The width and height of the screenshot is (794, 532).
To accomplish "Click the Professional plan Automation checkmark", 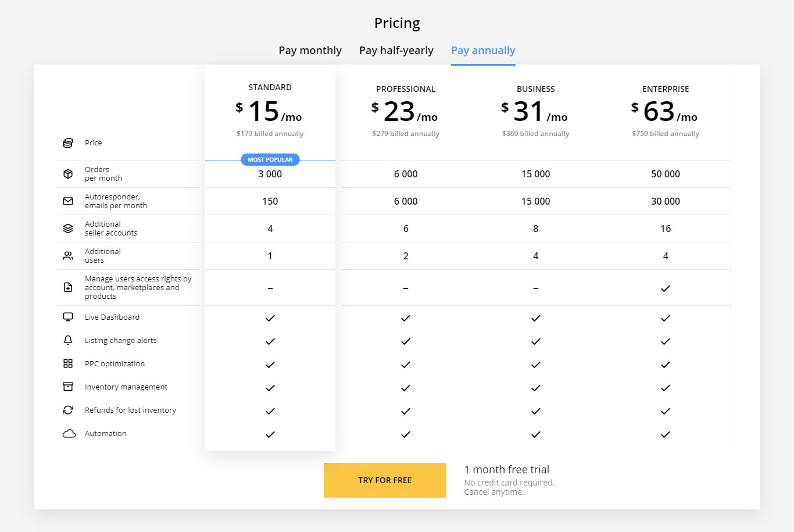I will [x=406, y=434].
